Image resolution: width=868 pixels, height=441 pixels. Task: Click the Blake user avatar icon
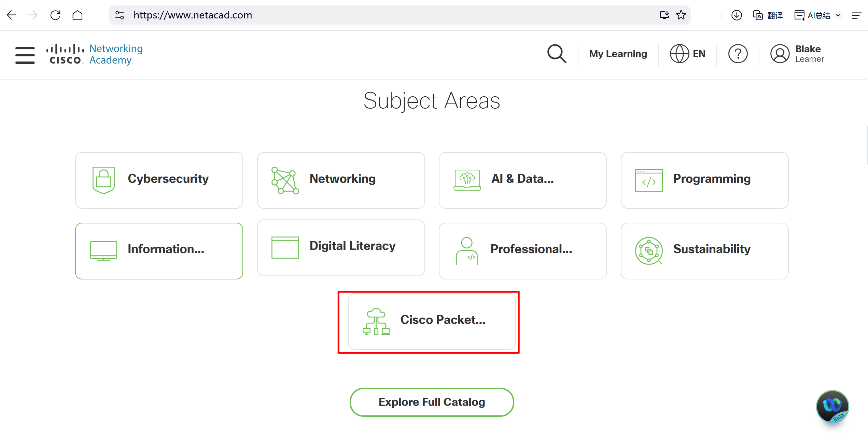tap(780, 54)
